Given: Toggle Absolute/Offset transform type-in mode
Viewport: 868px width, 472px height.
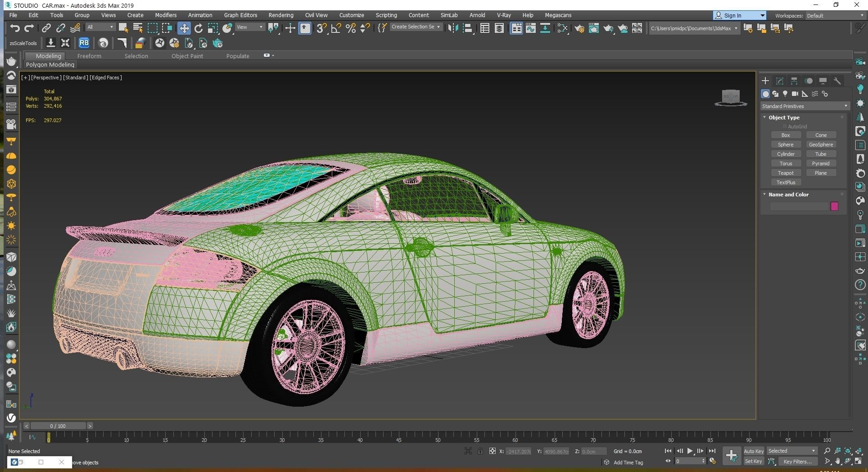Looking at the screenshot, I should [493, 451].
